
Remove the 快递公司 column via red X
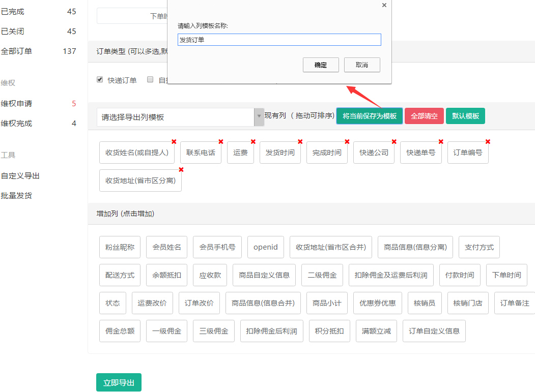(x=394, y=141)
